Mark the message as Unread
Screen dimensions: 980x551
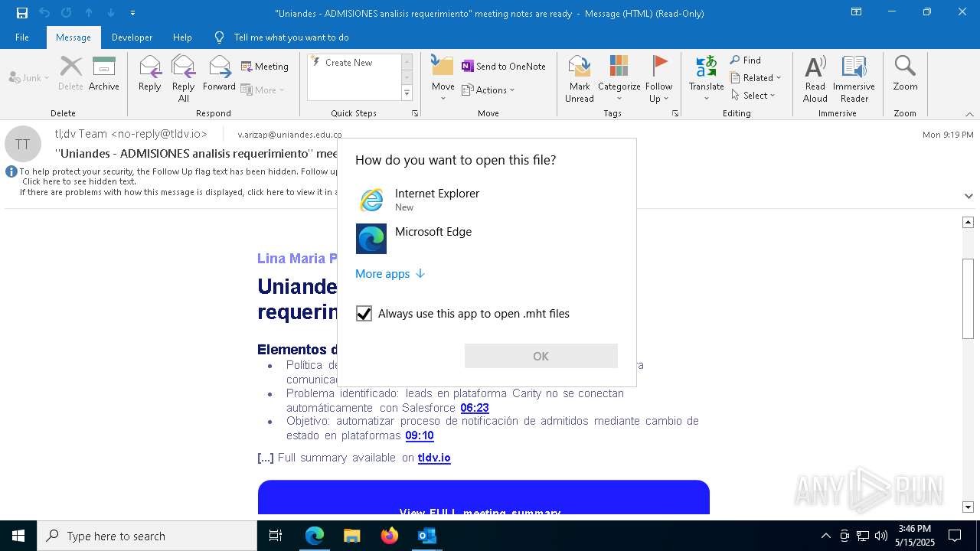(x=580, y=79)
